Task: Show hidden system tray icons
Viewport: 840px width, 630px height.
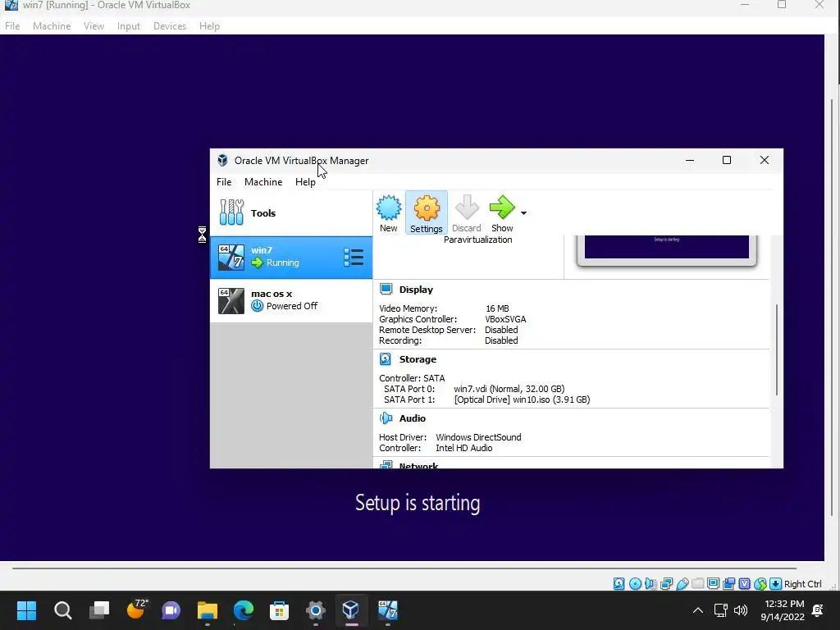Action: [x=697, y=610]
